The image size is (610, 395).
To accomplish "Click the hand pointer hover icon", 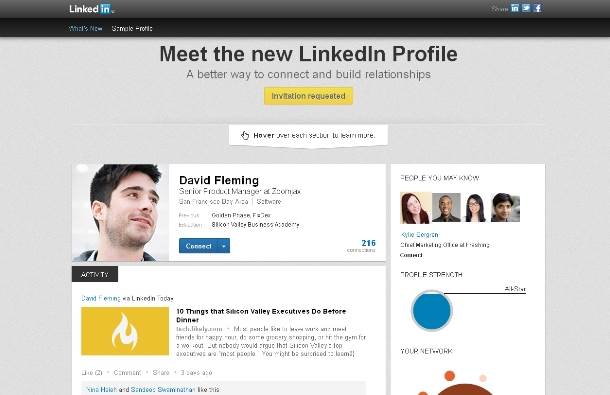I will (x=245, y=135).
